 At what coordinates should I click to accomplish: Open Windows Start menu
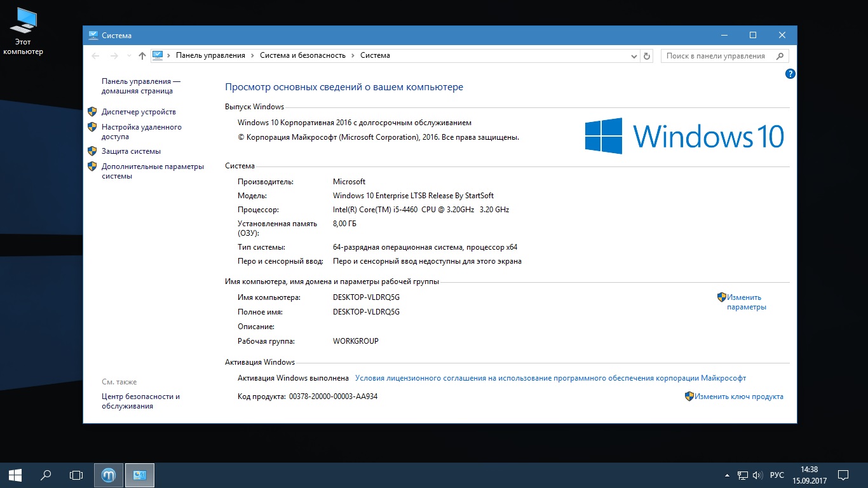point(15,475)
